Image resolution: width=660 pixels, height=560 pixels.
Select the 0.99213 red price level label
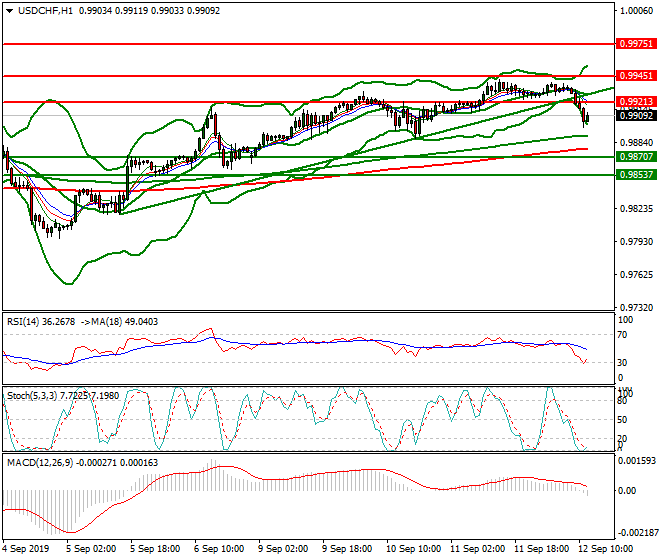[636, 101]
